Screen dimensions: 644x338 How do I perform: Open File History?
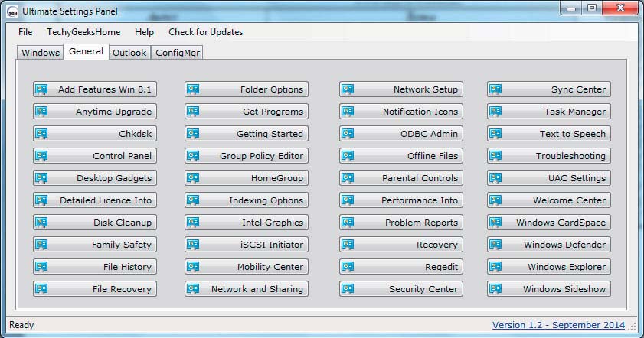[95, 266]
